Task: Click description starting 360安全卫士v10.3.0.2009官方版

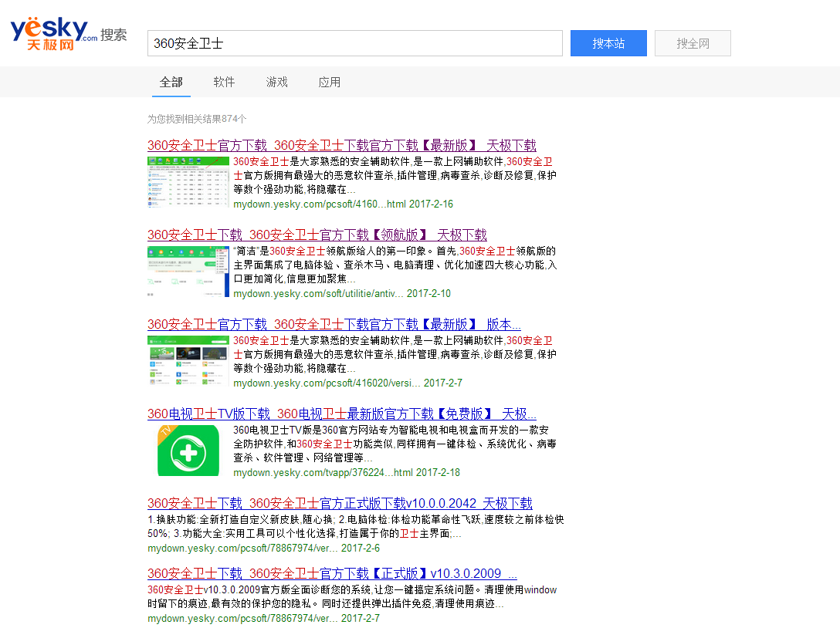Action: (x=353, y=596)
